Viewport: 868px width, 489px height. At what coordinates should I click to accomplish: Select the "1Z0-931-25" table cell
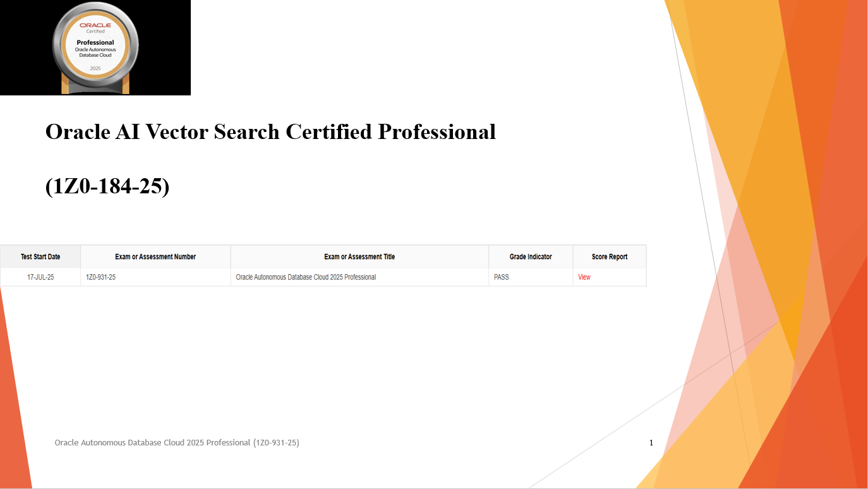(155, 277)
